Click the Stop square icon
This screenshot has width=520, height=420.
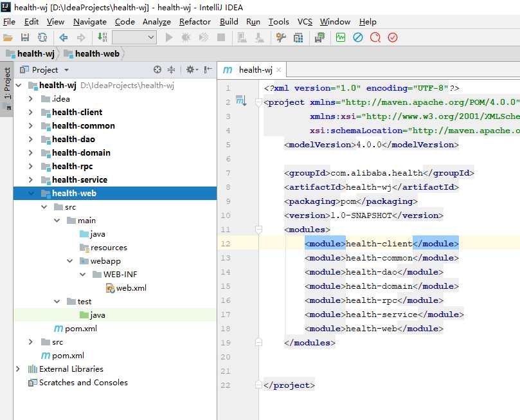click(221, 37)
